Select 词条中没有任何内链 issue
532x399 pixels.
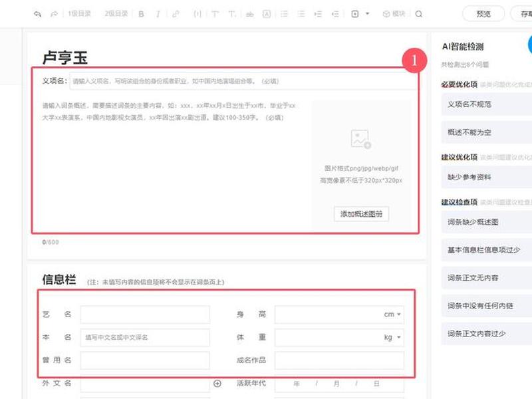click(x=487, y=306)
